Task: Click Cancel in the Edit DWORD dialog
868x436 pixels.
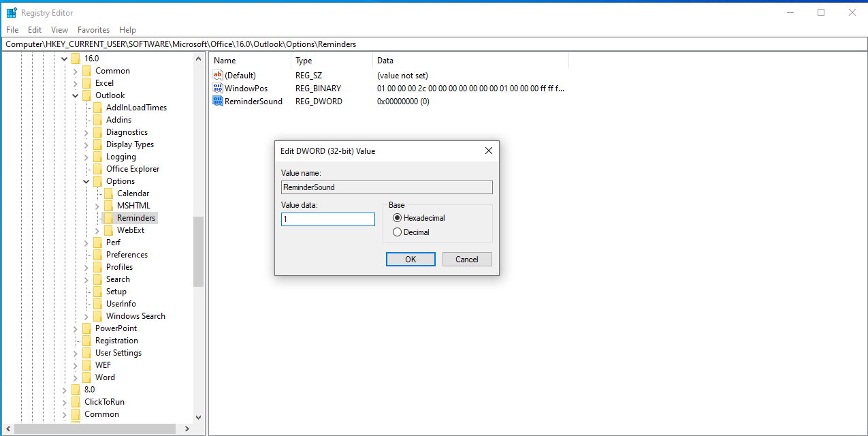Action: [x=467, y=260]
